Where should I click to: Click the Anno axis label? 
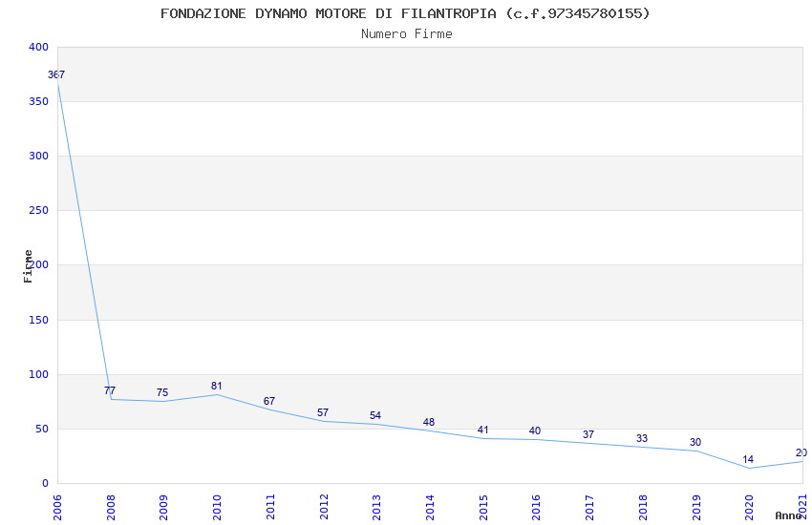[788, 515]
